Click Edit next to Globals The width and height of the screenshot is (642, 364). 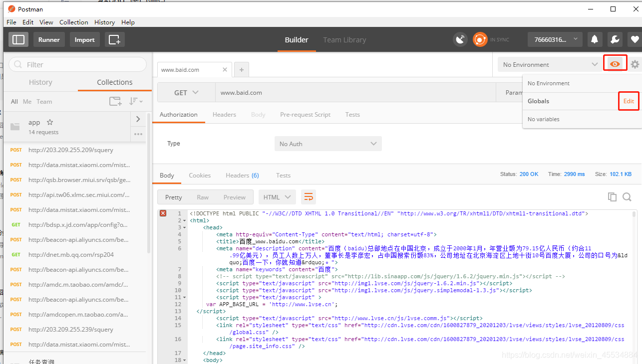[629, 101]
